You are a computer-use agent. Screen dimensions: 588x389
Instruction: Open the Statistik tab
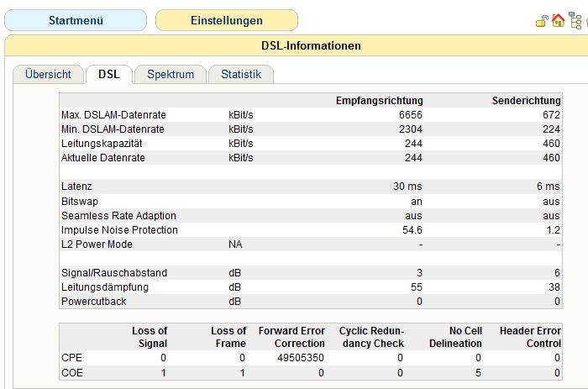coord(241,74)
